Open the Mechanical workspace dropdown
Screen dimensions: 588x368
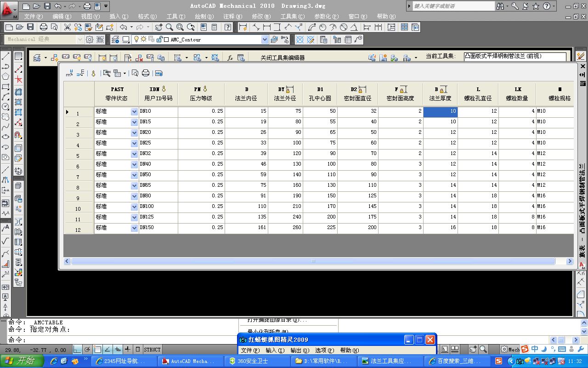click(x=80, y=40)
